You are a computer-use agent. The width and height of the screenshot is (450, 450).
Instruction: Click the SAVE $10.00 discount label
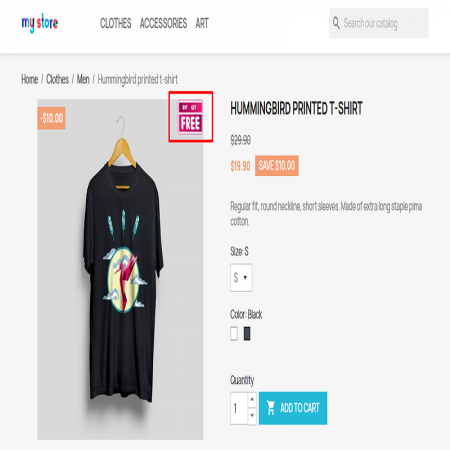click(277, 165)
